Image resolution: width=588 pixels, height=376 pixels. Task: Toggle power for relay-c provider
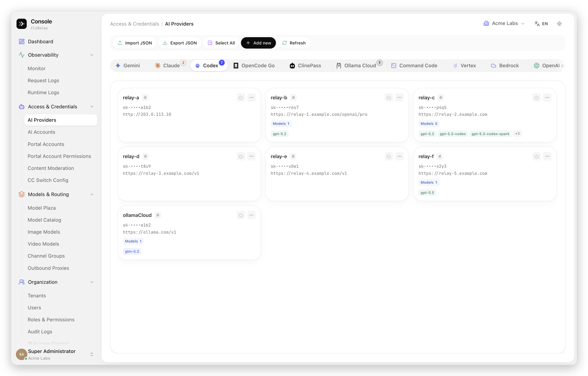point(537,98)
